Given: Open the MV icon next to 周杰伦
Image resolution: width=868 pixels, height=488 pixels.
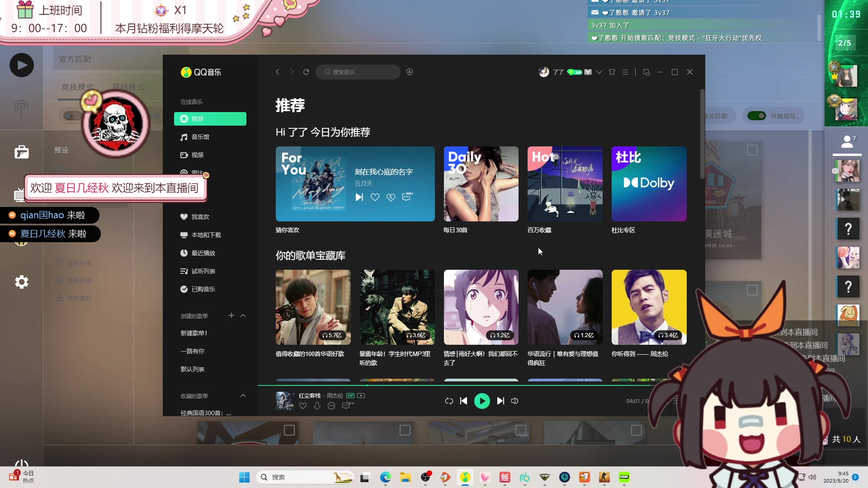Looking at the screenshot, I should click(361, 395).
